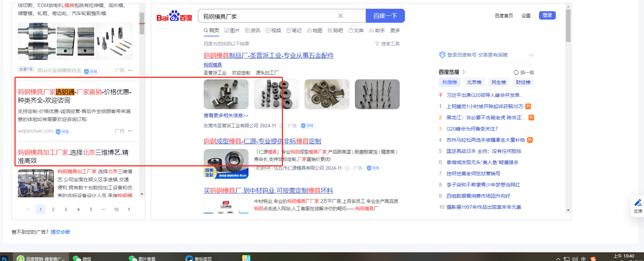644x261 pixels.
Task: Select the 热搜榜 tab
Action: point(450,82)
